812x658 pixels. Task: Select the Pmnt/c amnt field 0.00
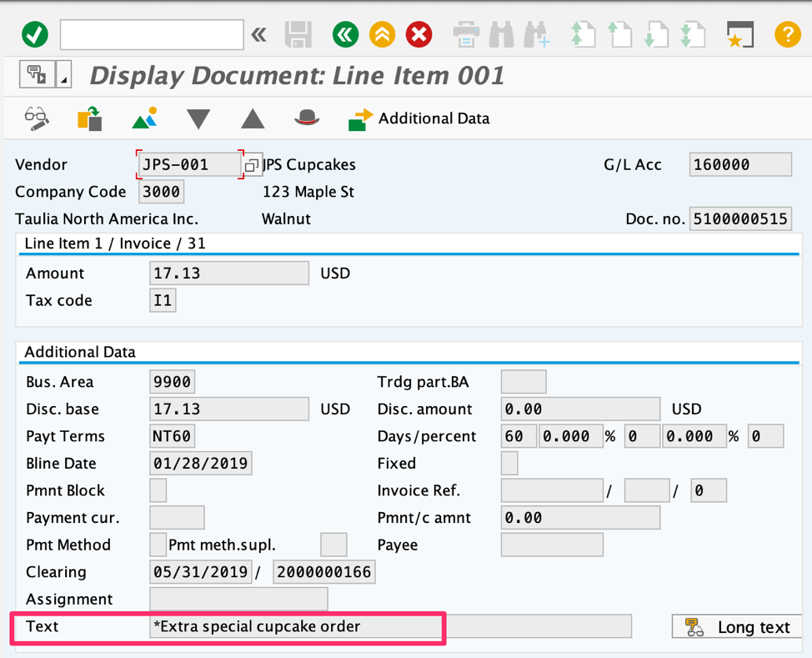coord(580,518)
